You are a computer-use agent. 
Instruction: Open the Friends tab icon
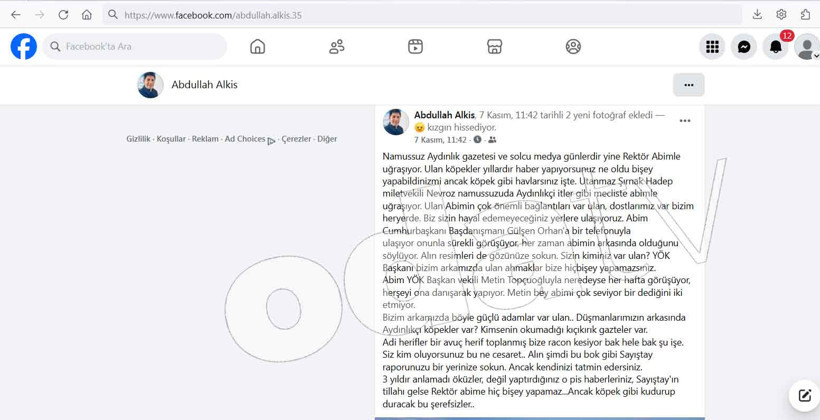[x=337, y=47]
